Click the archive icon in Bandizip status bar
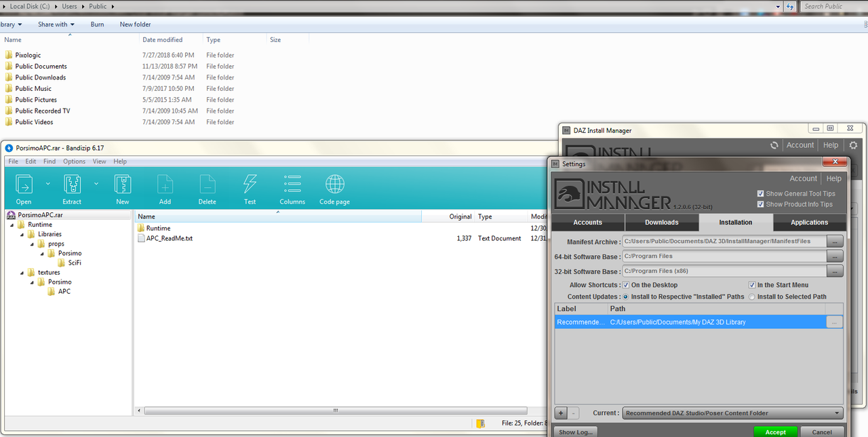This screenshot has height=437, width=868. 480,423
